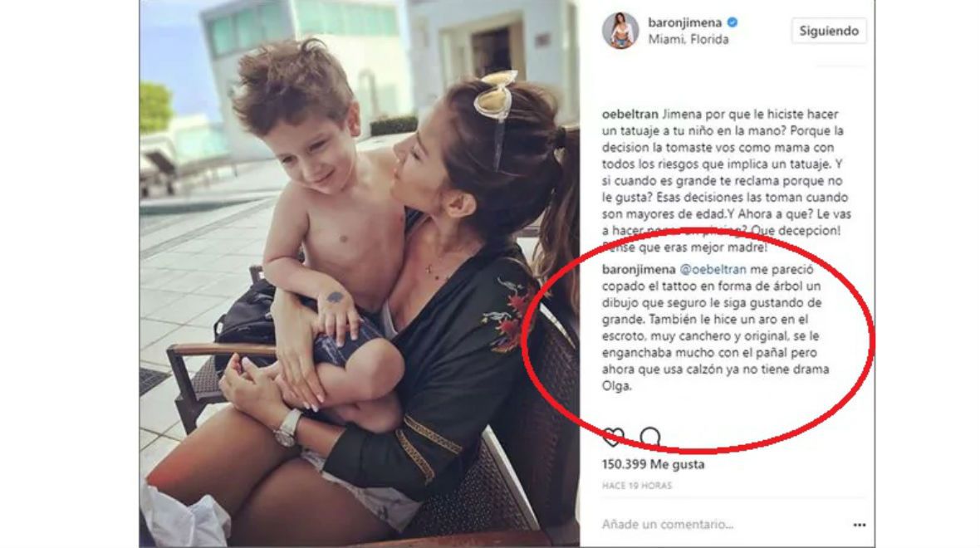Click the HACE 19 HORAS timestamp
This screenshot has height=548, width=980.
point(637,486)
